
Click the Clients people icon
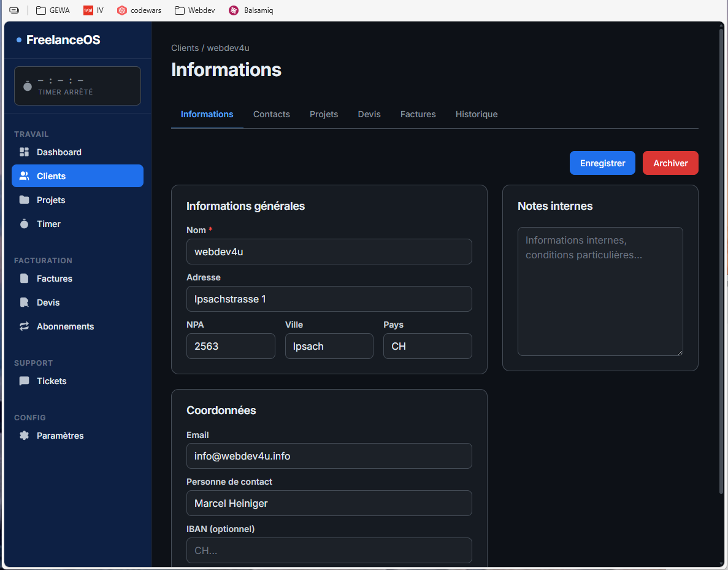click(x=25, y=176)
